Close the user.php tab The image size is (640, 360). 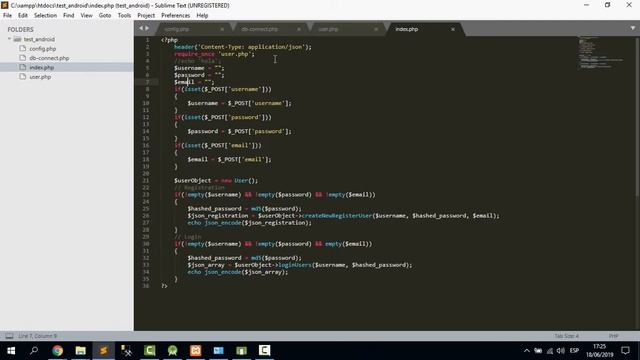click(x=376, y=29)
